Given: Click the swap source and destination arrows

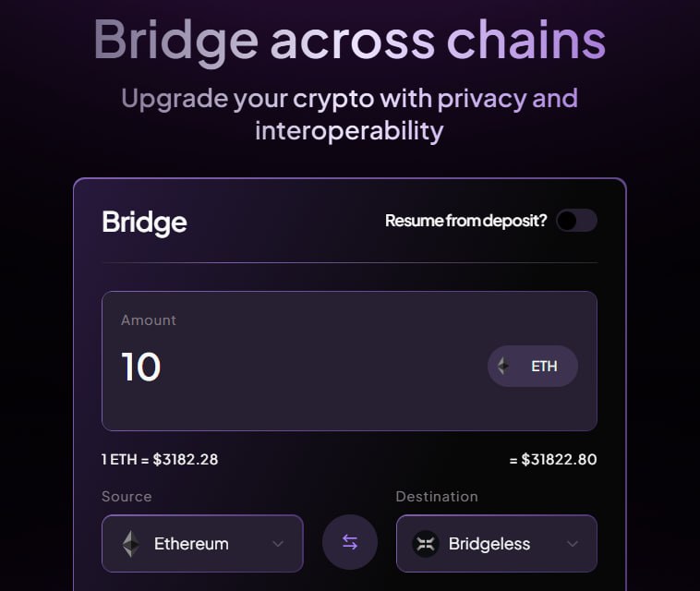Looking at the screenshot, I should point(350,543).
